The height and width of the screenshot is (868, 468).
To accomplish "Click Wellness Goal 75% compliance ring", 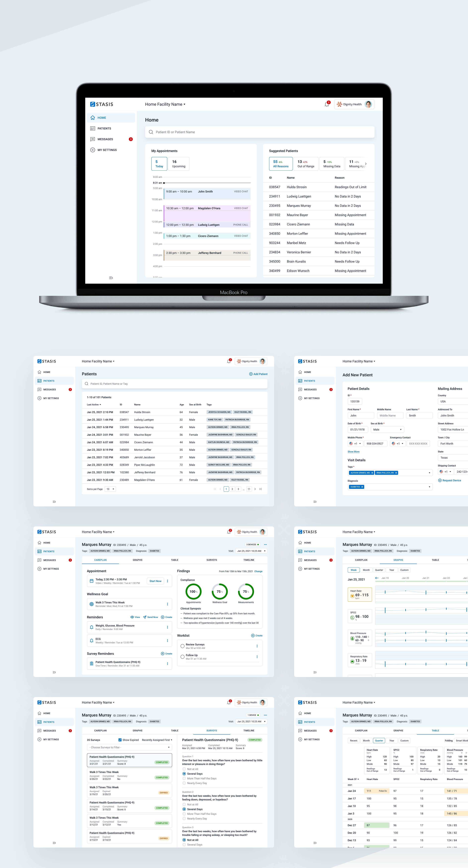I will pos(219,591).
